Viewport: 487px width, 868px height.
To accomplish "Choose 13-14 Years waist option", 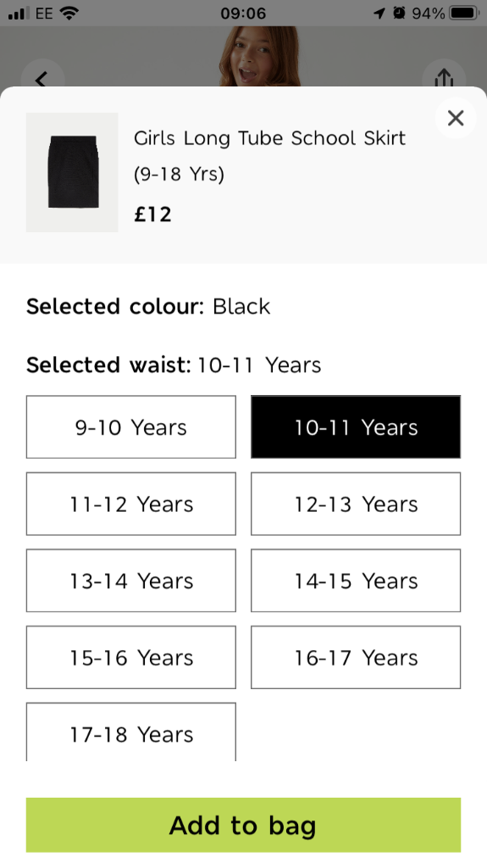I will tap(131, 581).
